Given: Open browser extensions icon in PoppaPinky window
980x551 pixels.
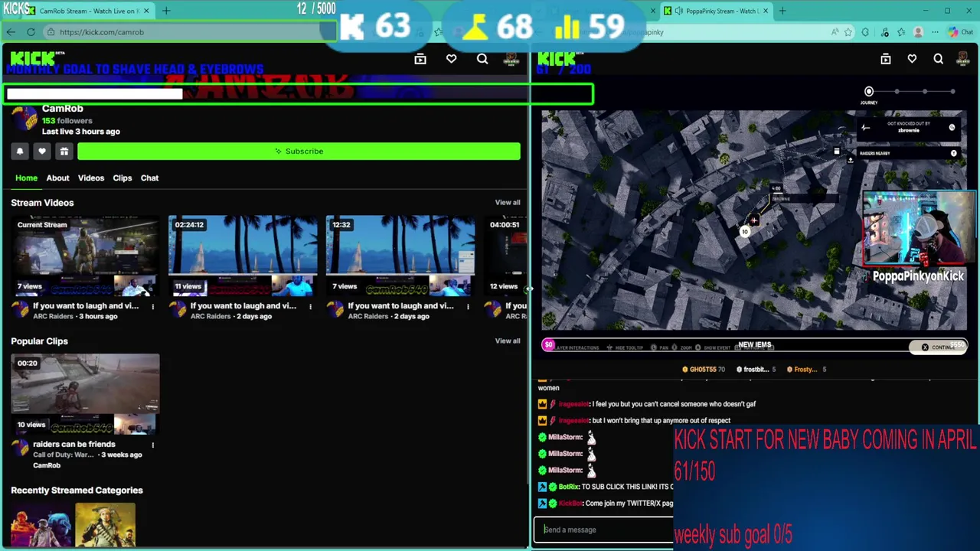Looking at the screenshot, I should click(865, 32).
